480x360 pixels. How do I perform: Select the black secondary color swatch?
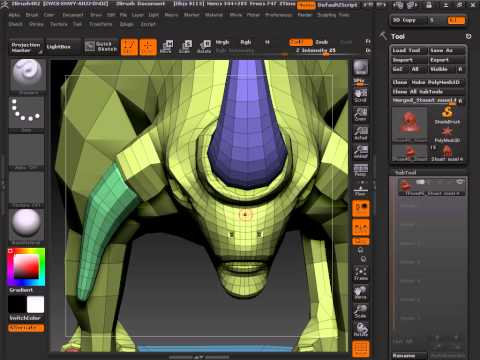pos(17,305)
